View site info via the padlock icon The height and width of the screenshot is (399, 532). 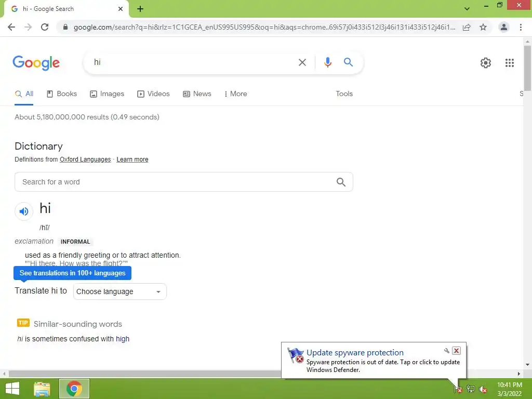click(x=65, y=27)
